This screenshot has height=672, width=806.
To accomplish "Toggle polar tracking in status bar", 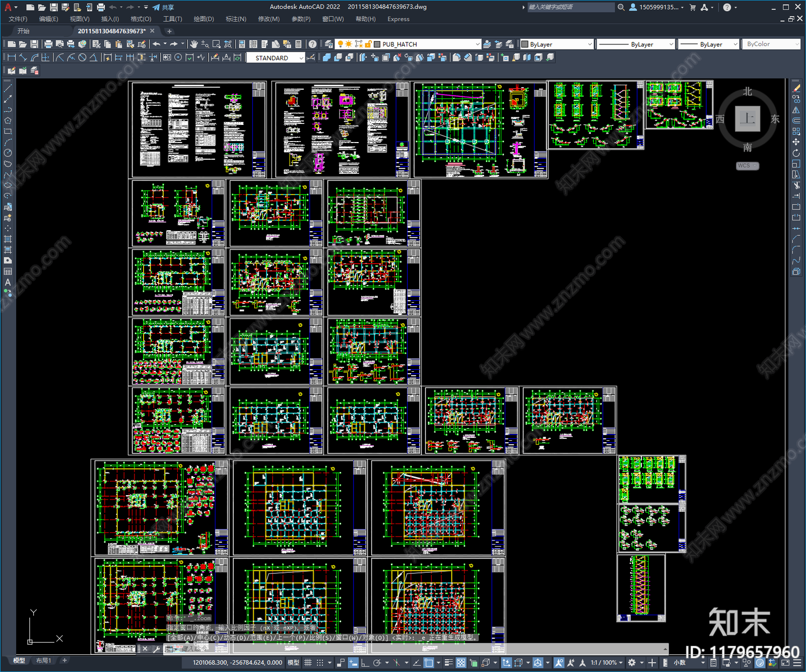I will [377, 662].
